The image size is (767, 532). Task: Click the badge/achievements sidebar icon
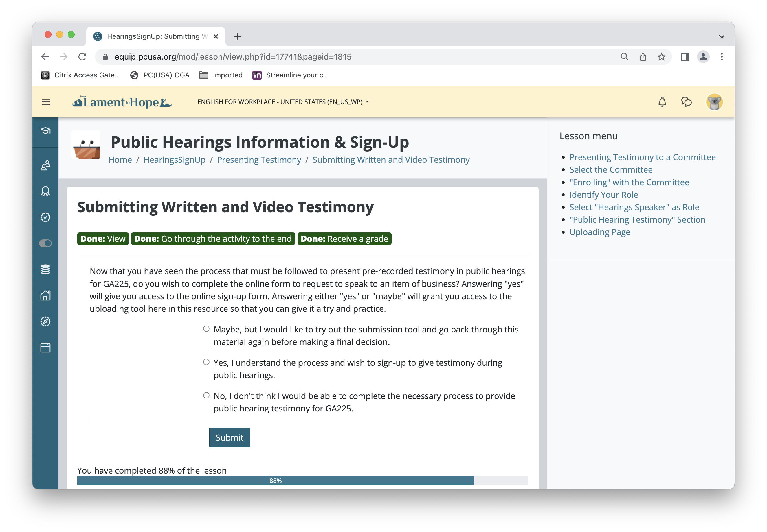pos(46,191)
